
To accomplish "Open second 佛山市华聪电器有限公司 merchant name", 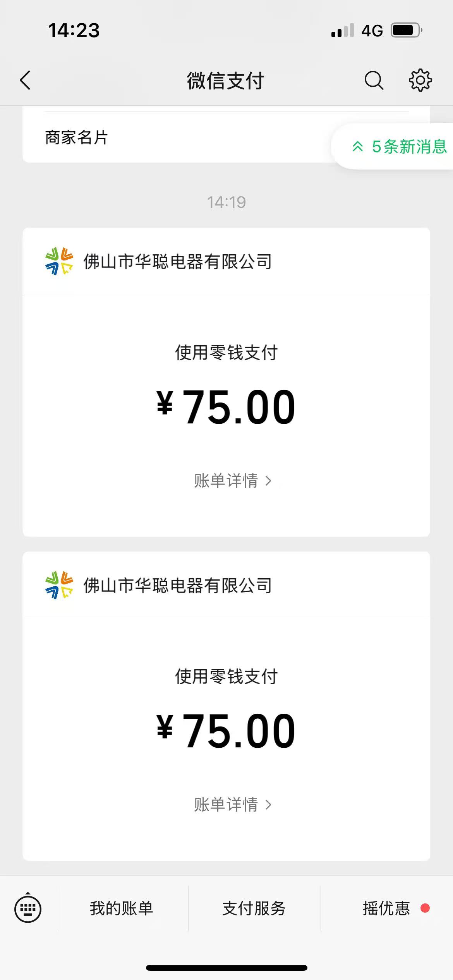I will pos(177,585).
